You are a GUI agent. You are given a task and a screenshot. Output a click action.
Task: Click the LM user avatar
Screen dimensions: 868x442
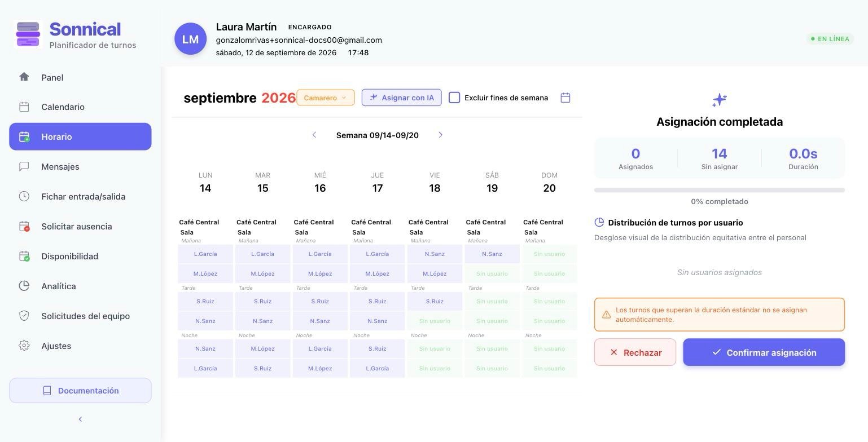190,39
